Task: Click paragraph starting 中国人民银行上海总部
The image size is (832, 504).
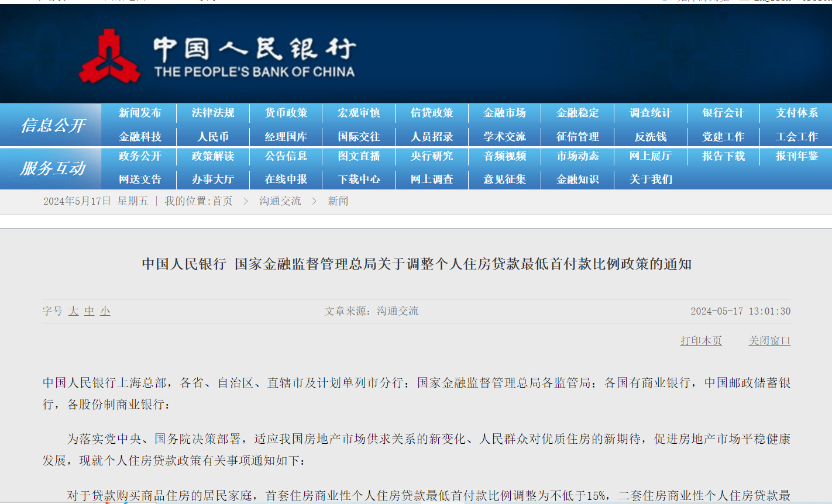Action: click(417, 393)
